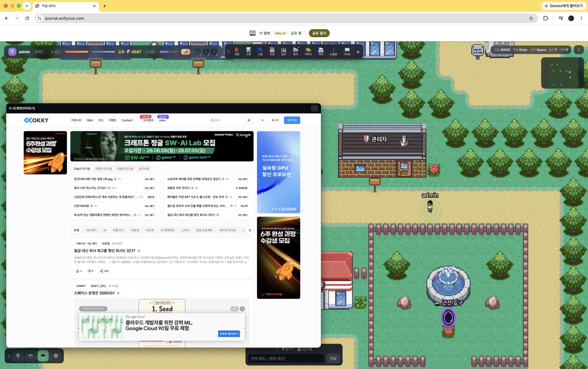Toggle the camera button in media bar

[x=30, y=356]
